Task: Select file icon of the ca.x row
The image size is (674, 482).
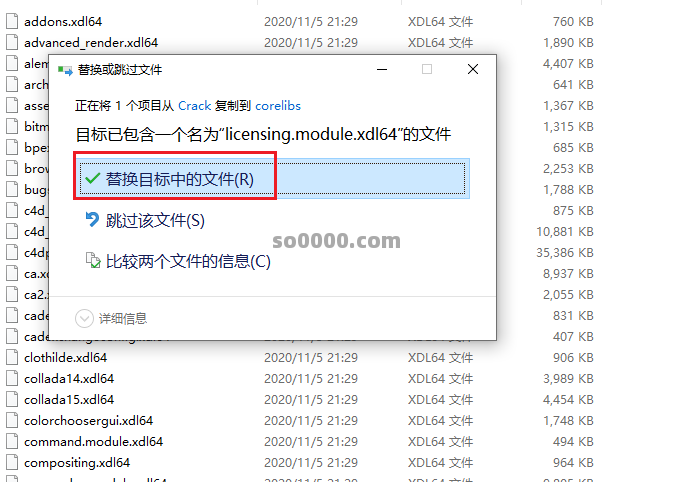Action: (x=12, y=273)
